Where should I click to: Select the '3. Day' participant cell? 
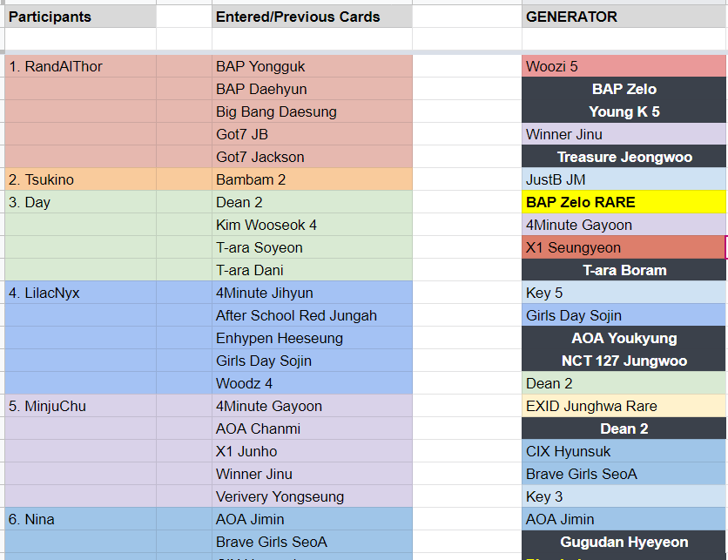(80, 202)
